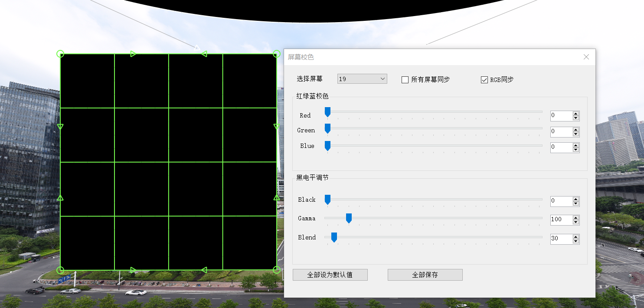
Task: Click the triangle handle on the grid's right edge
Action: pos(276,126)
